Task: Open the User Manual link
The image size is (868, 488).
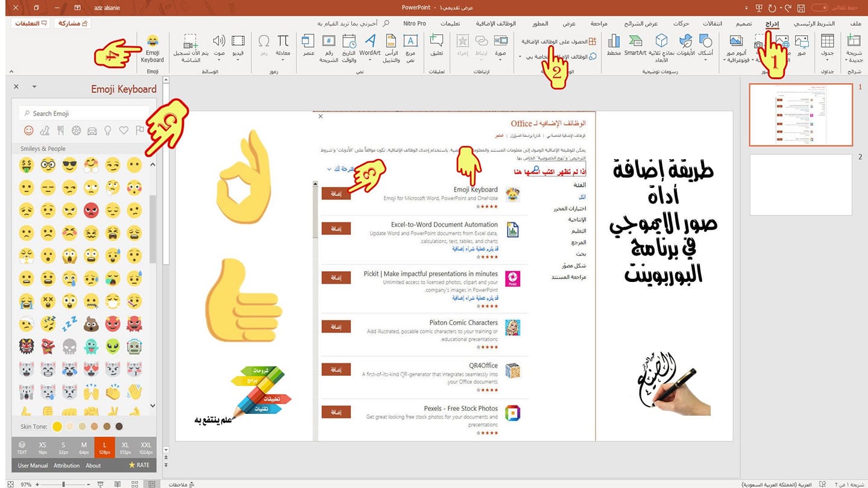Action: click(x=33, y=465)
